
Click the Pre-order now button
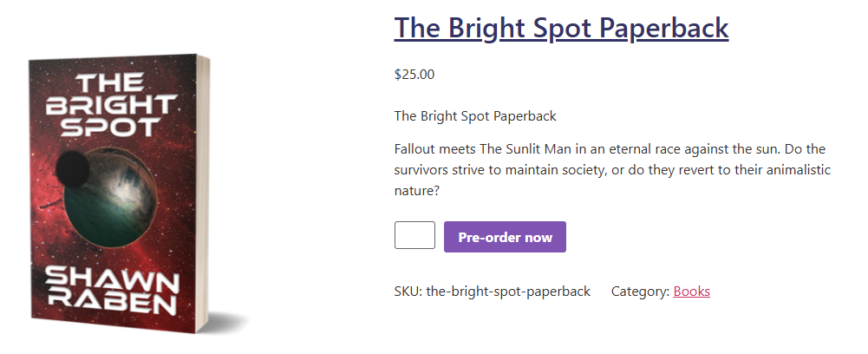coord(505,237)
